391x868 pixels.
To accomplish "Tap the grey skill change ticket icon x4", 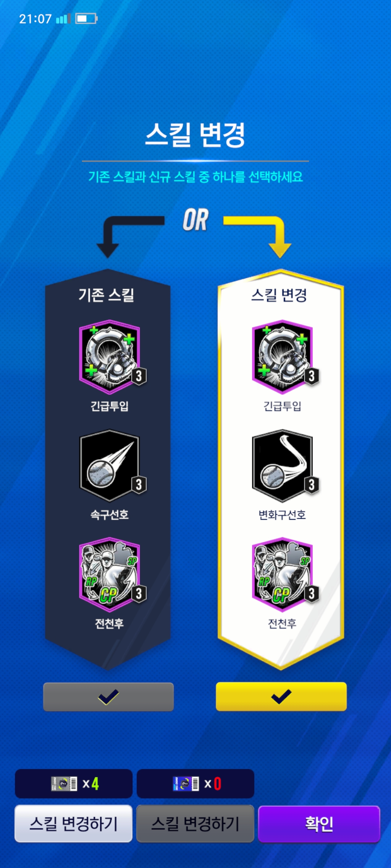I will pyautogui.click(x=64, y=784).
